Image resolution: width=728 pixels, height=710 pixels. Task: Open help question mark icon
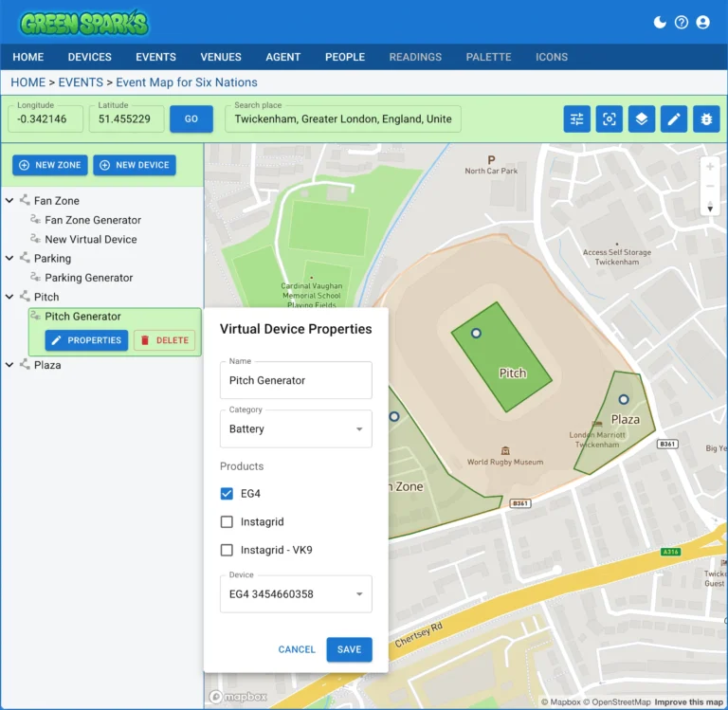[682, 23]
